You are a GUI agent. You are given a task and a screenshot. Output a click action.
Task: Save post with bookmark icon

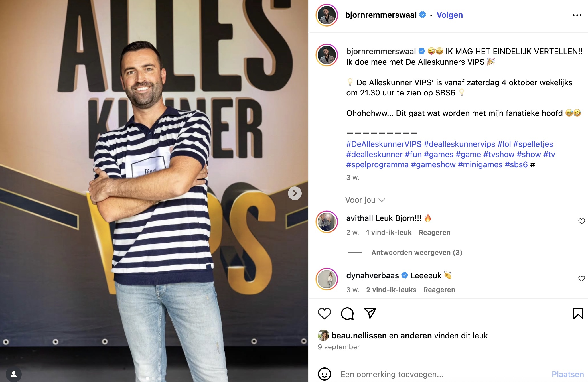coord(578,314)
